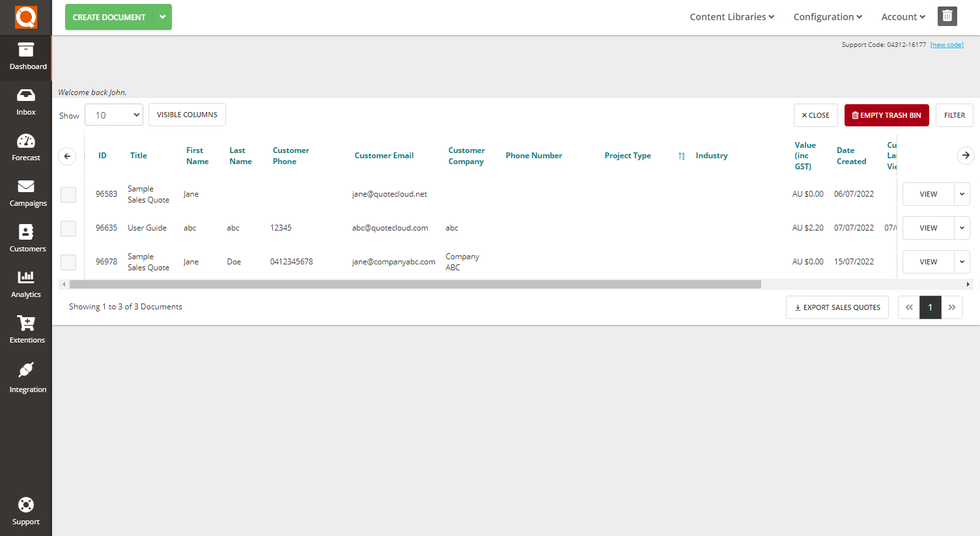The height and width of the screenshot is (536, 980).
Task: Open the Create Document dropdown arrow
Action: [x=162, y=17]
